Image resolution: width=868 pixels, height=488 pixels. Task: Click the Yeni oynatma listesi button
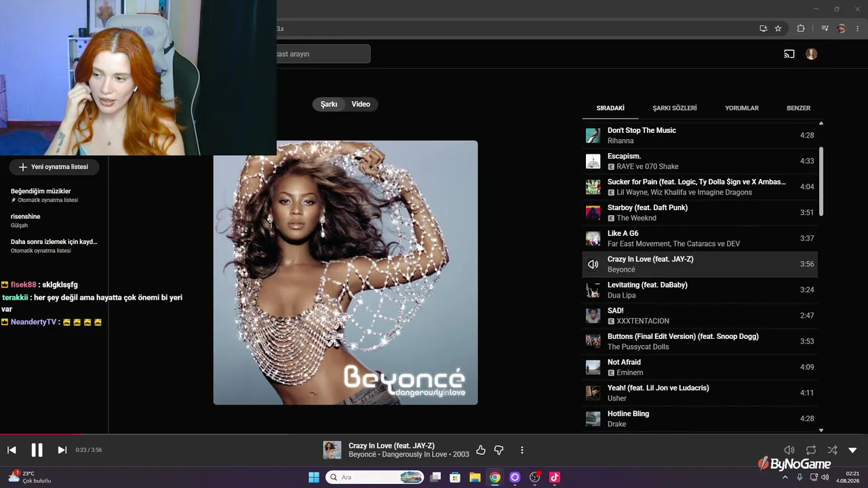click(54, 167)
